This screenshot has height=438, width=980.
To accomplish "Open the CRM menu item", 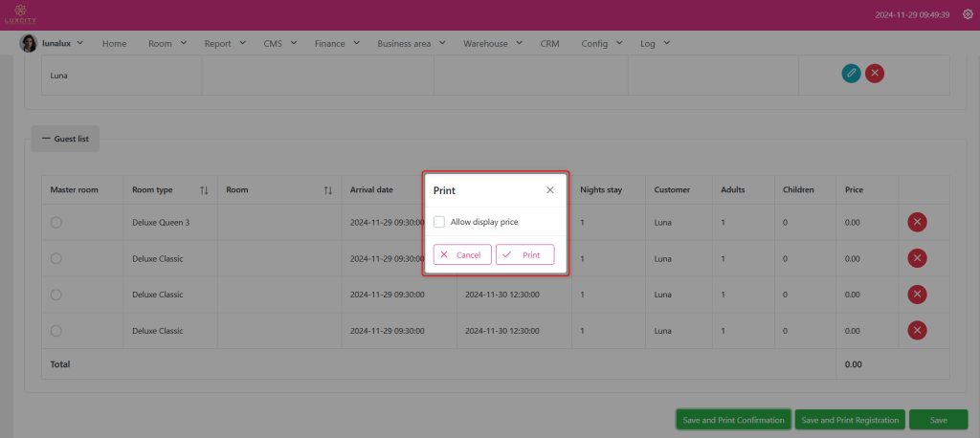I will [x=549, y=43].
